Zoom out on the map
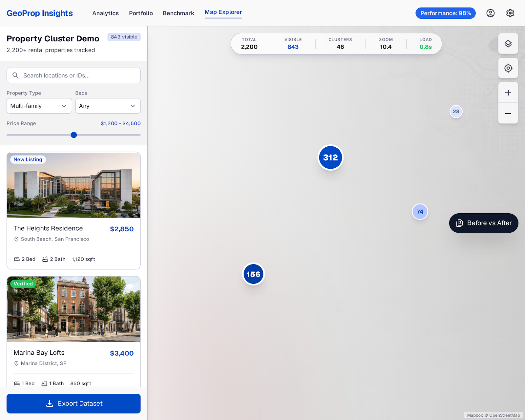Viewport: 525px width, 420px height. pos(508,114)
